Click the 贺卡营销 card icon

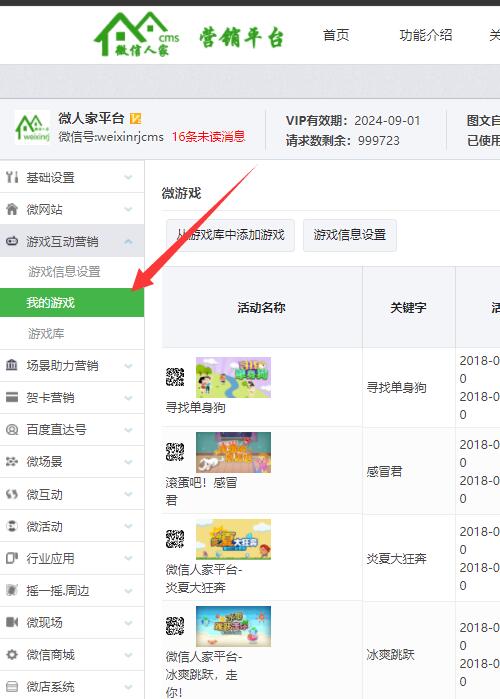pos(12,397)
